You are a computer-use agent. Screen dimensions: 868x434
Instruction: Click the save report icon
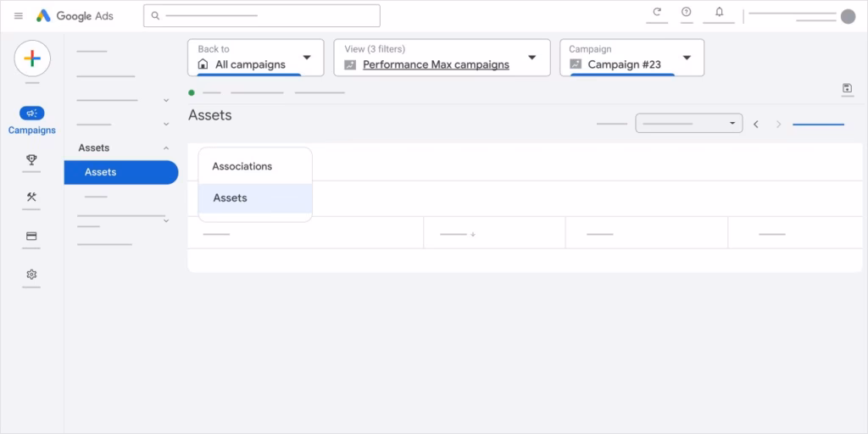pos(847,89)
